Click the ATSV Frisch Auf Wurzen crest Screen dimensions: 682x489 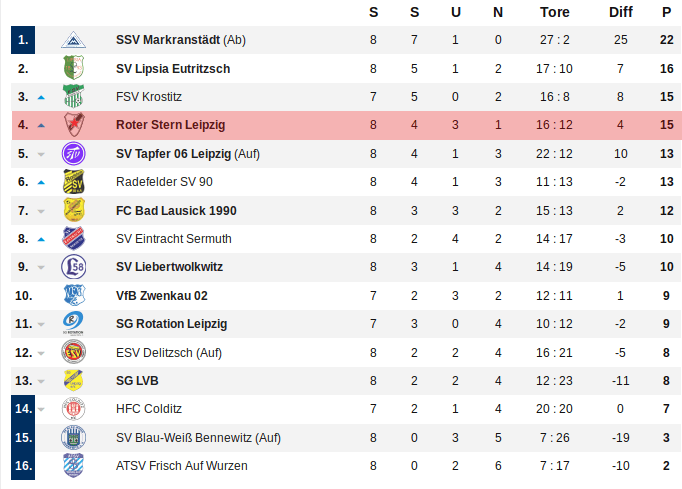tap(74, 465)
